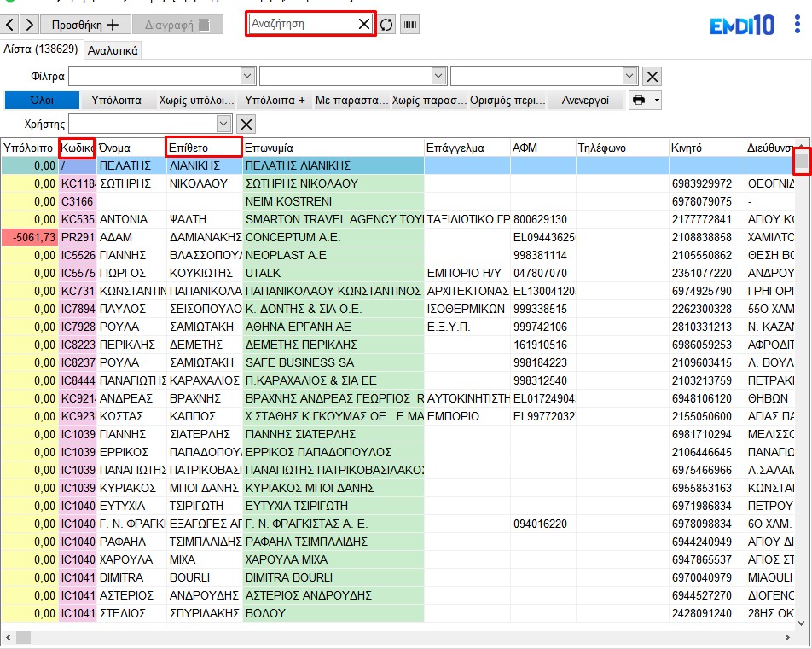
Task: Select the DIMITRA BOURLI company cell
Action: (x=333, y=577)
